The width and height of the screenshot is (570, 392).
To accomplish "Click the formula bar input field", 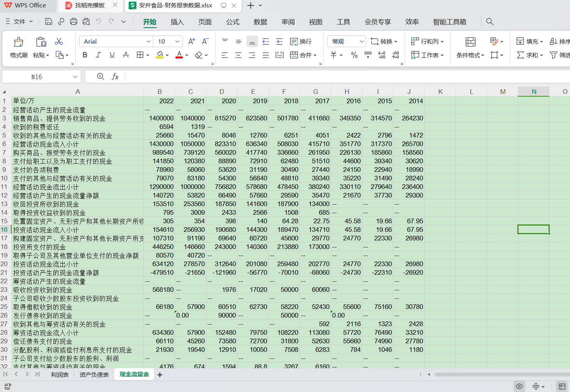I will 347,77.
